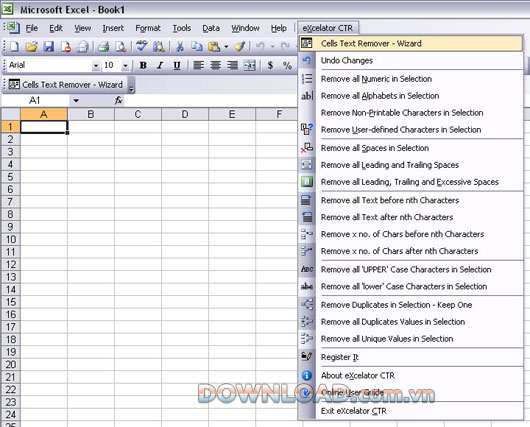Open the Font size dropdown showing 10

tap(125, 65)
